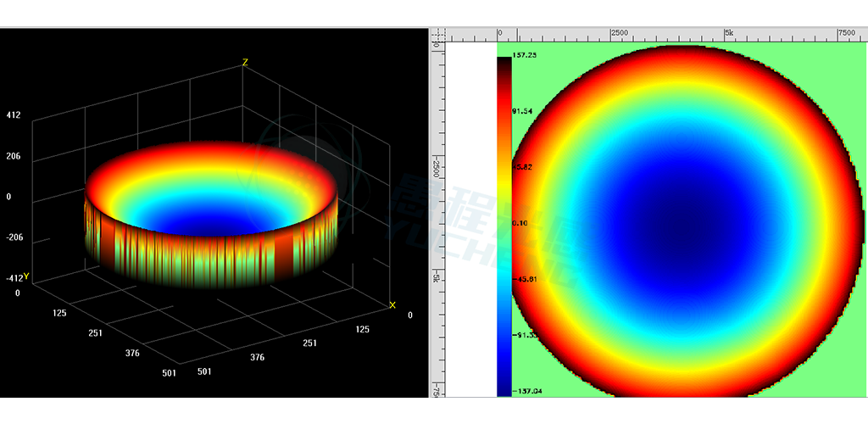Click the 0 mark on top ruler
Viewport: 868px width, 424px height.
(x=500, y=33)
